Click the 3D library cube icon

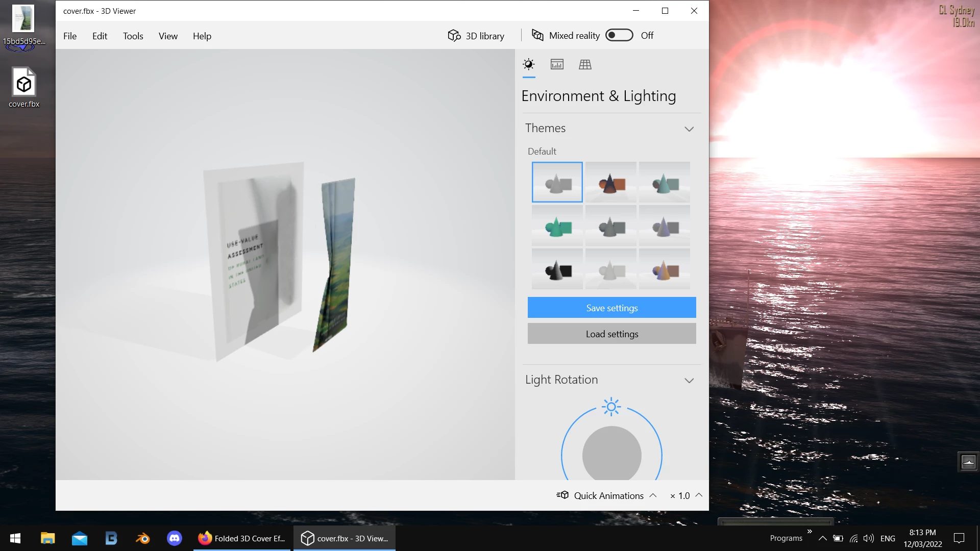click(x=454, y=36)
